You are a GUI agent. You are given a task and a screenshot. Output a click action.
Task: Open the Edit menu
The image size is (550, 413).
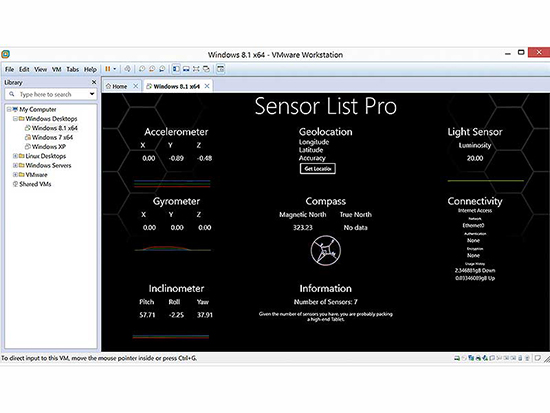pos(24,69)
